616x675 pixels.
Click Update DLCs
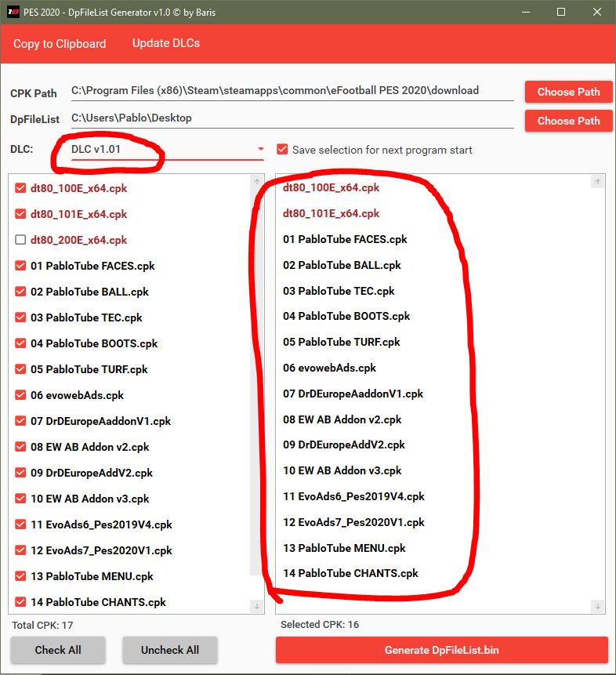point(165,43)
